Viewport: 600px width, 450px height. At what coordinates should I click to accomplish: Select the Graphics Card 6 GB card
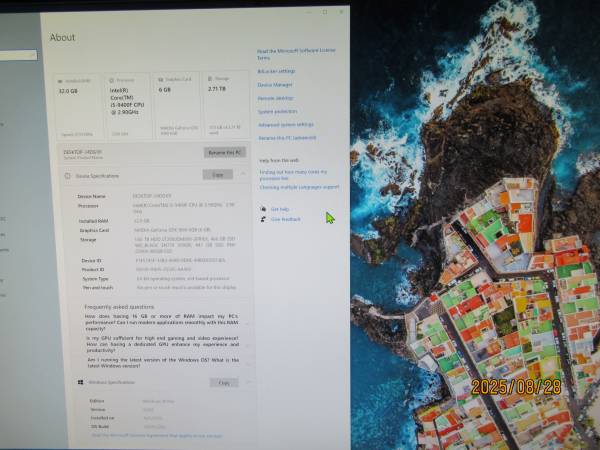click(178, 106)
